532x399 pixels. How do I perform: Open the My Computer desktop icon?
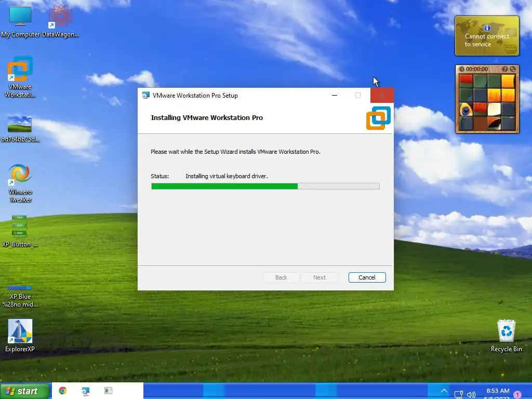coord(20,21)
